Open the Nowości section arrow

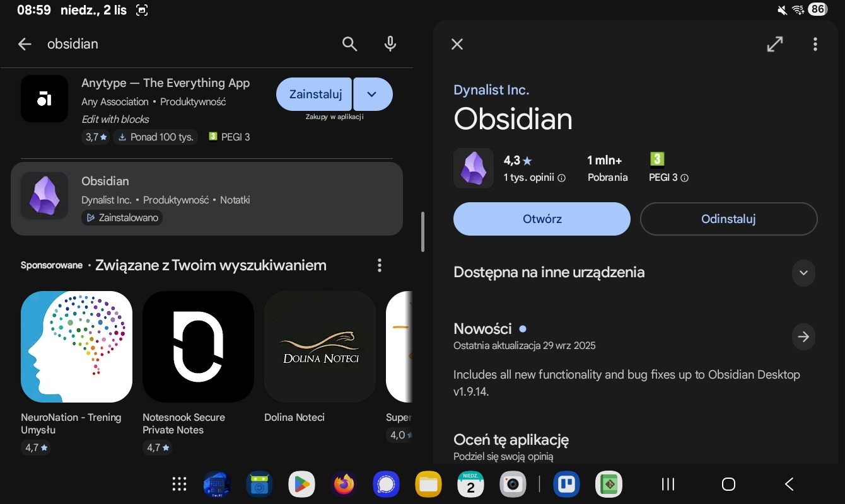[x=803, y=337]
